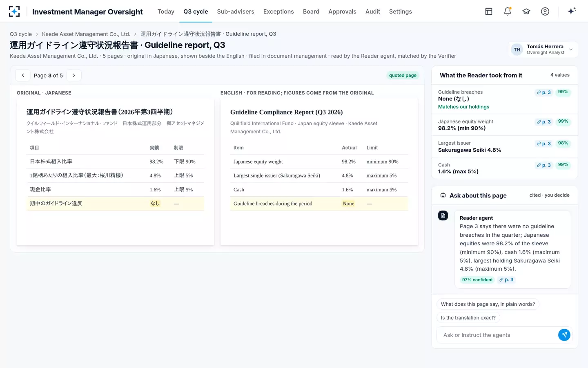Click Kaede Asset Management breadcrumb link
The image size is (588, 368).
pyautogui.click(x=86, y=34)
